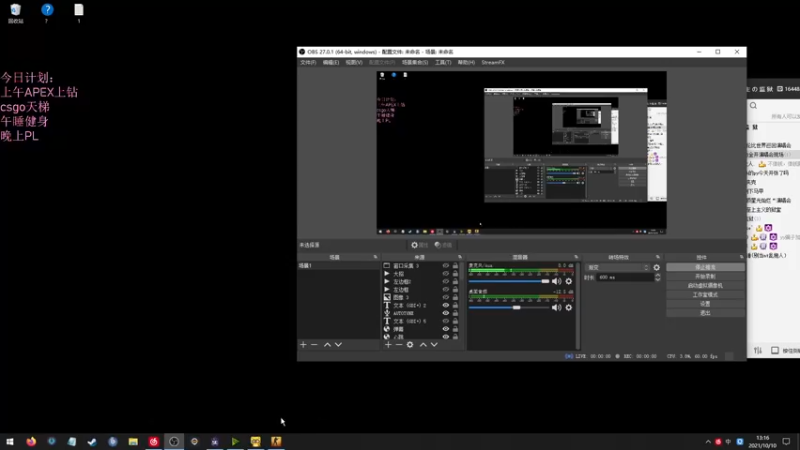Open NetEase Cloud Music from the taskbar

pyautogui.click(x=154, y=441)
